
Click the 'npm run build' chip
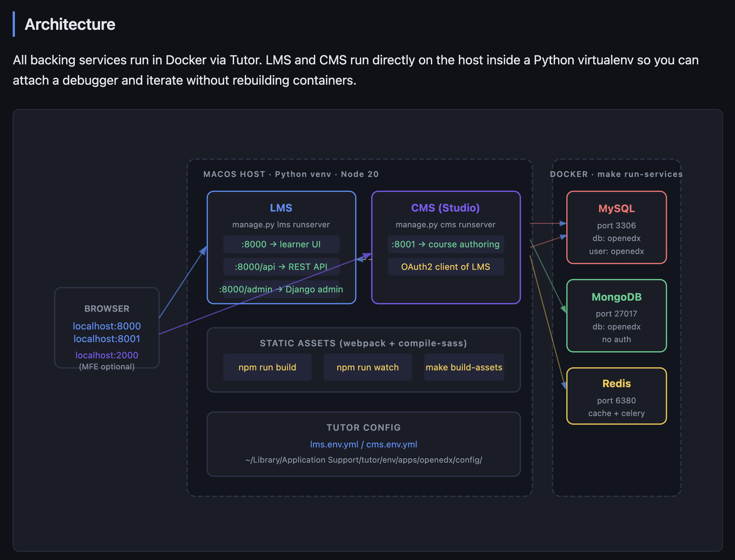(x=267, y=367)
